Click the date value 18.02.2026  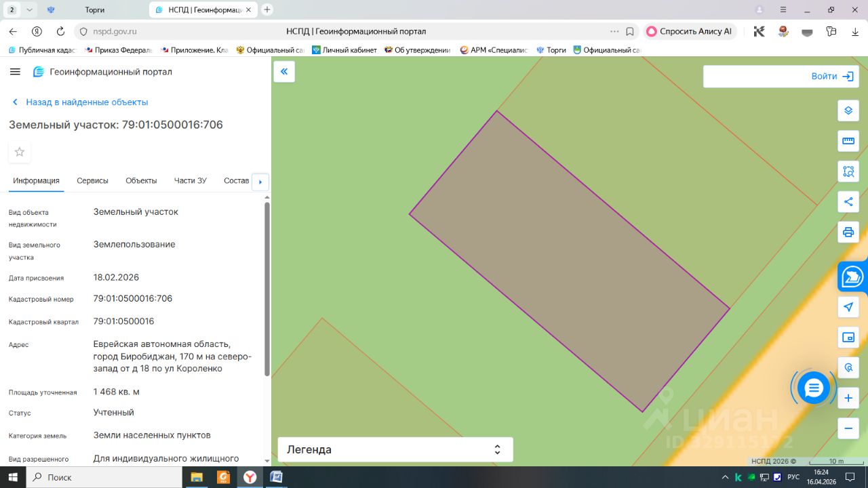[116, 277]
